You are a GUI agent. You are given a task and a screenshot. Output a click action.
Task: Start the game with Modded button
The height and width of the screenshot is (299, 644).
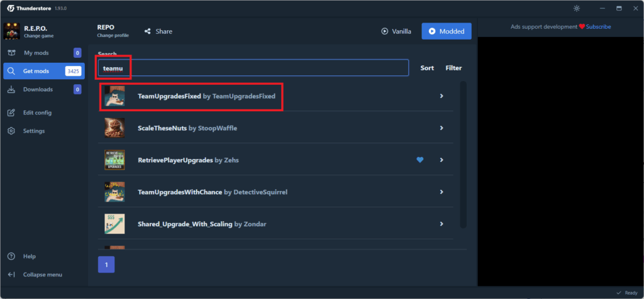447,31
